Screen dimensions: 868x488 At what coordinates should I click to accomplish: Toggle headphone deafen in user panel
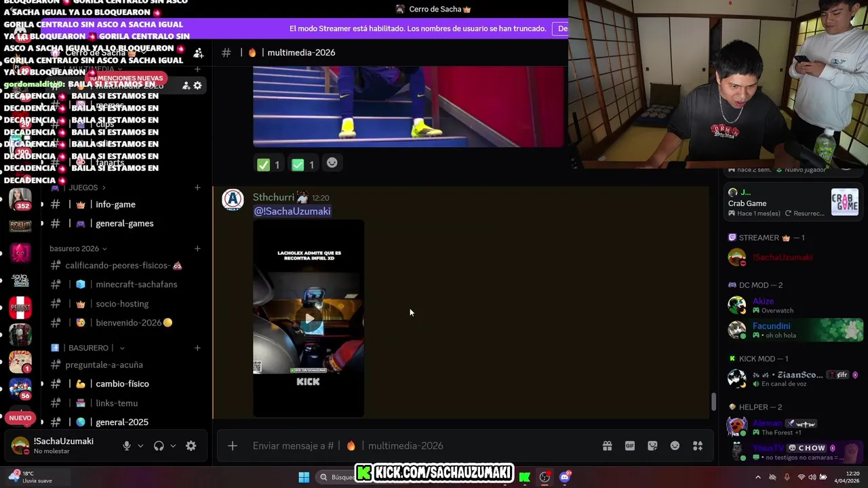coord(159,446)
